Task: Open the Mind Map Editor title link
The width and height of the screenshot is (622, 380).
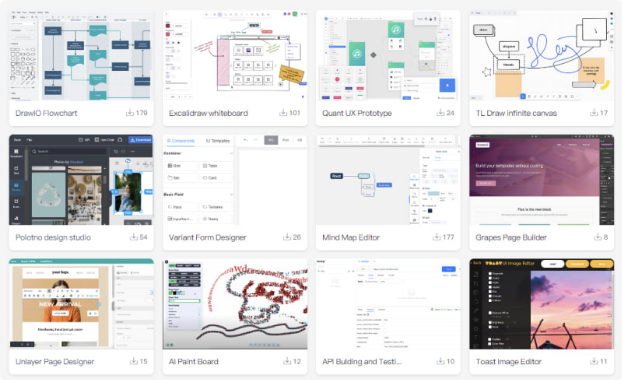Action: pyautogui.click(x=351, y=237)
